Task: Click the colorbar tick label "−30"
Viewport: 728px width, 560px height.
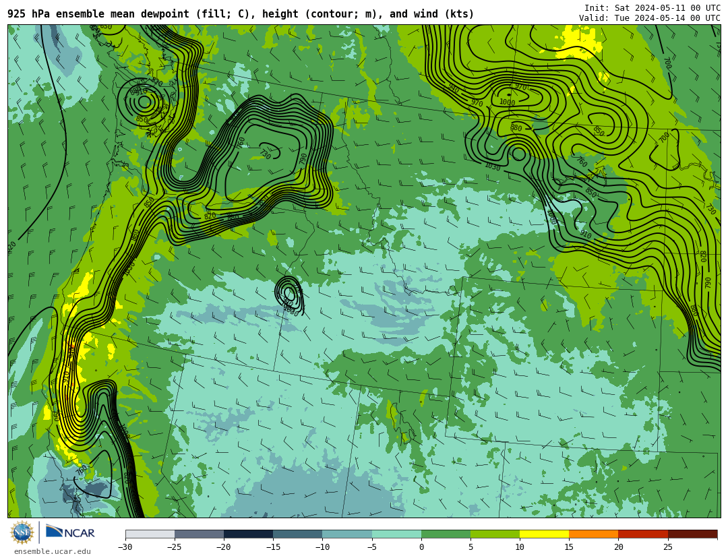Action: click(125, 547)
